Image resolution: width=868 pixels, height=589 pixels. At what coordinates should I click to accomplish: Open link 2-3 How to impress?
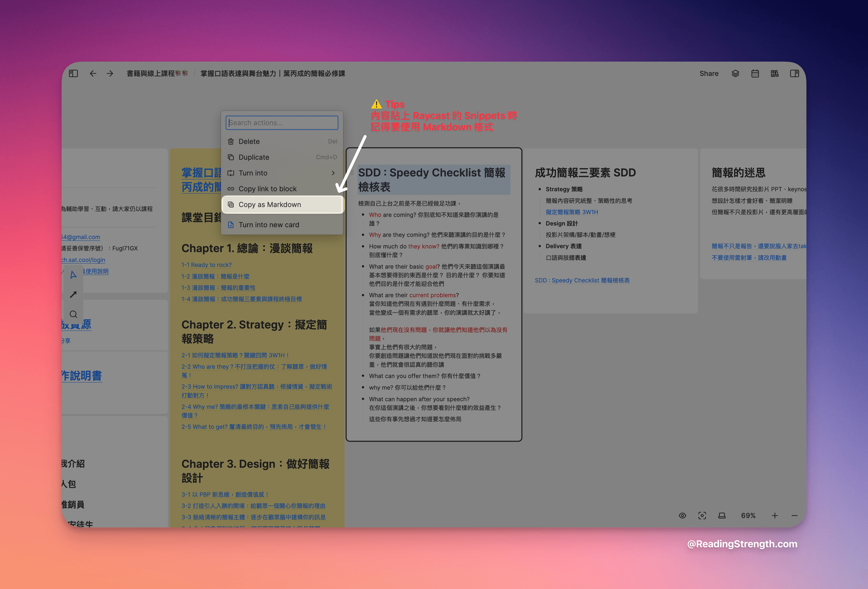pos(257,391)
